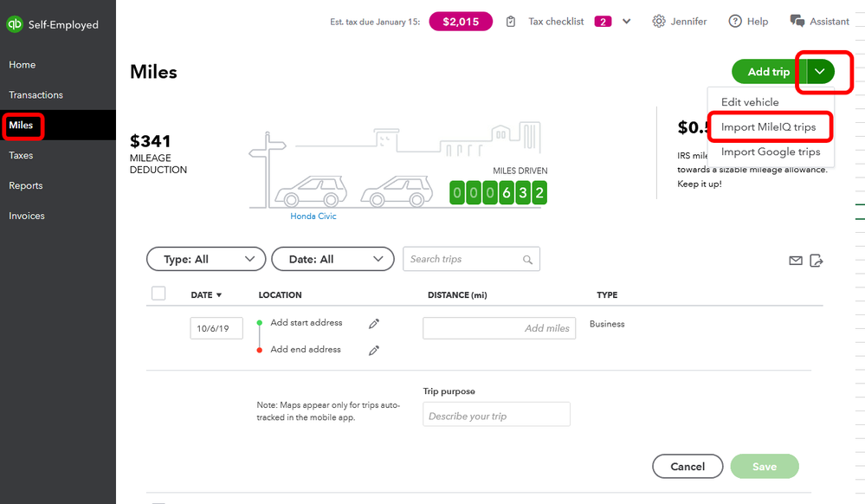This screenshot has width=865, height=504.
Task: Click the export trips icon
Action: pyautogui.click(x=817, y=261)
